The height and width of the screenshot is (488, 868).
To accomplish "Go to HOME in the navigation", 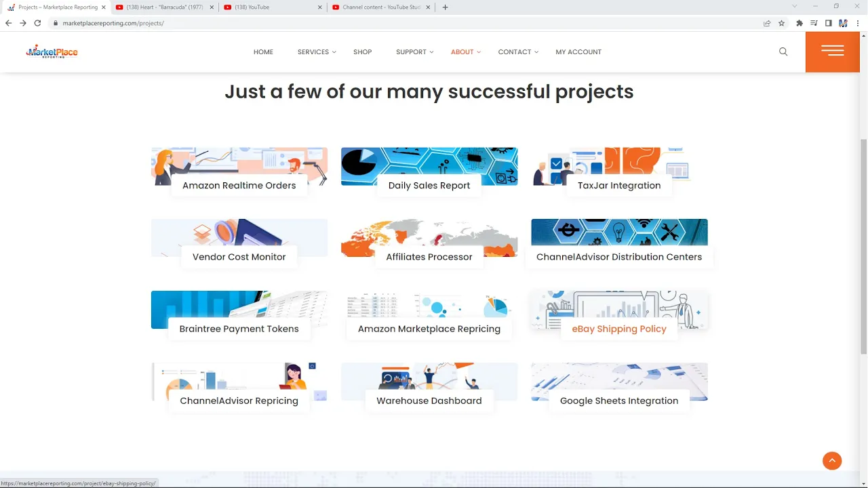I will tap(263, 52).
